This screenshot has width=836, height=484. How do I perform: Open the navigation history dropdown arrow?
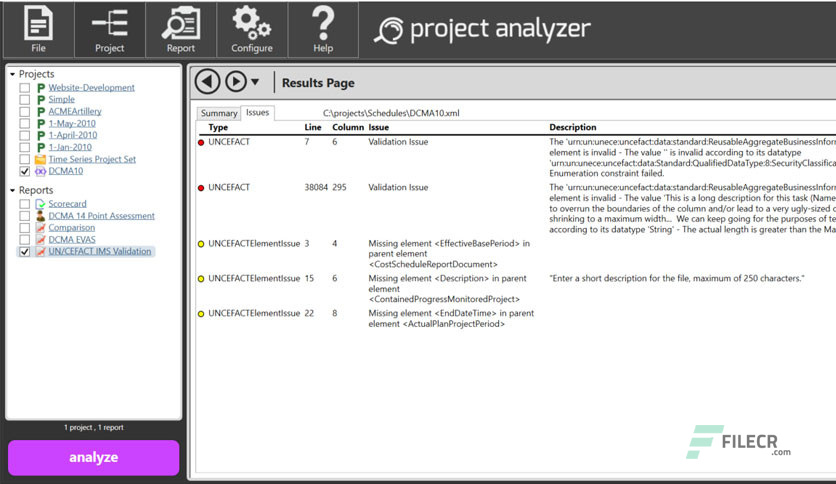click(x=255, y=82)
